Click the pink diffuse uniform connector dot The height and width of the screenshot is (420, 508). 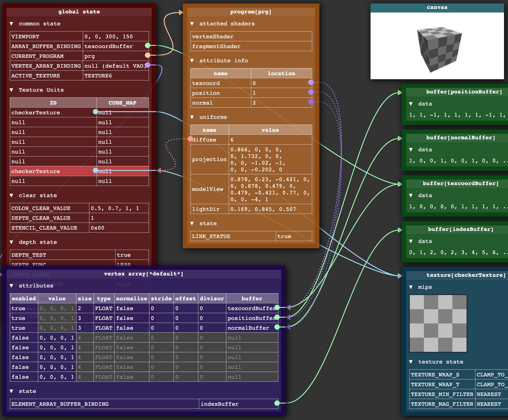190,139
